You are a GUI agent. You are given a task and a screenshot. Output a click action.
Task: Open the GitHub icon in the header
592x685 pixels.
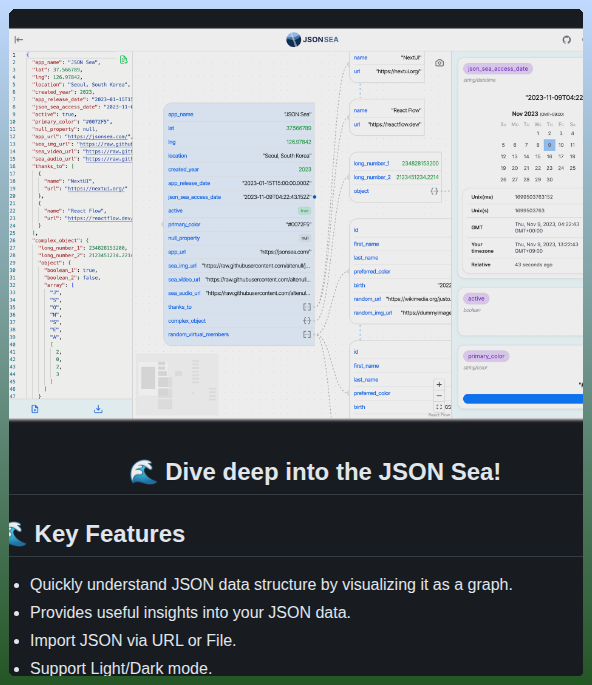pyautogui.click(x=567, y=40)
